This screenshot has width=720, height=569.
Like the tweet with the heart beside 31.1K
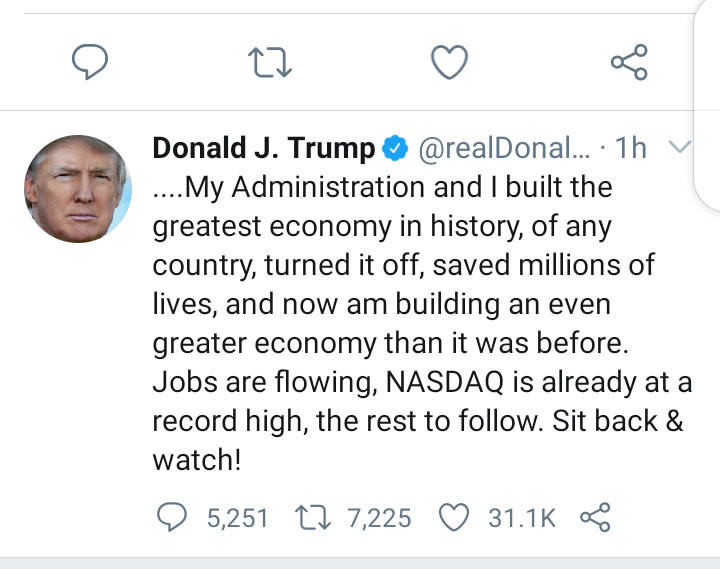[455, 517]
